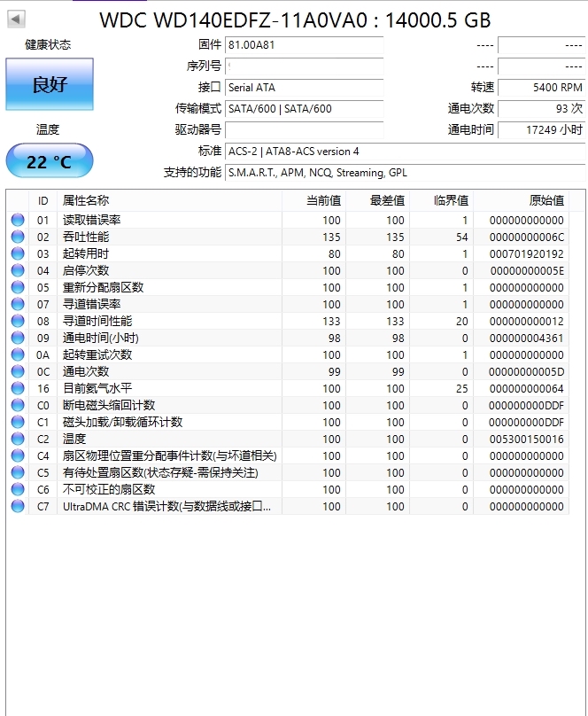Click the title WDC WD140EDFZ-11A0VA0 : 14000.5 GB
Image resolution: width=588 pixels, height=716 pixels.
[295, 20]
